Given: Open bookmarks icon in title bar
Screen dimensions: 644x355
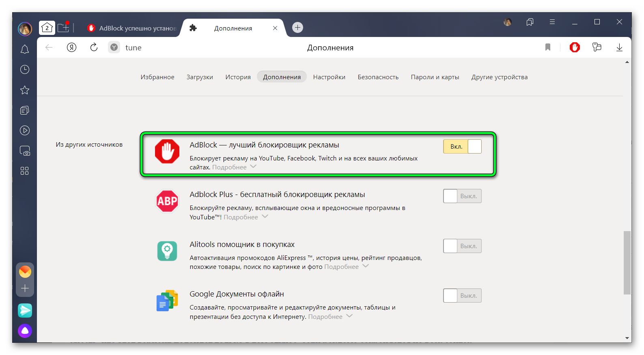Looking at the screenshot, I should pyautogui.click(x=530, y=22).
